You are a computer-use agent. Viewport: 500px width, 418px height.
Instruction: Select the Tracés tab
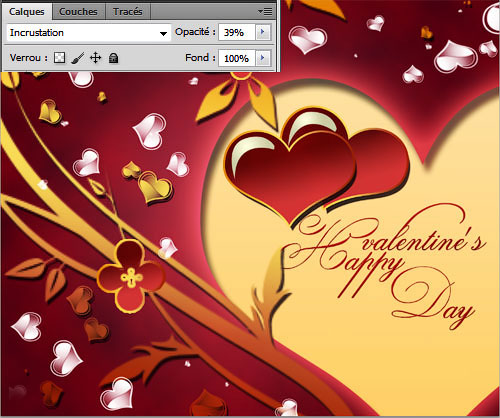[128, 12]
